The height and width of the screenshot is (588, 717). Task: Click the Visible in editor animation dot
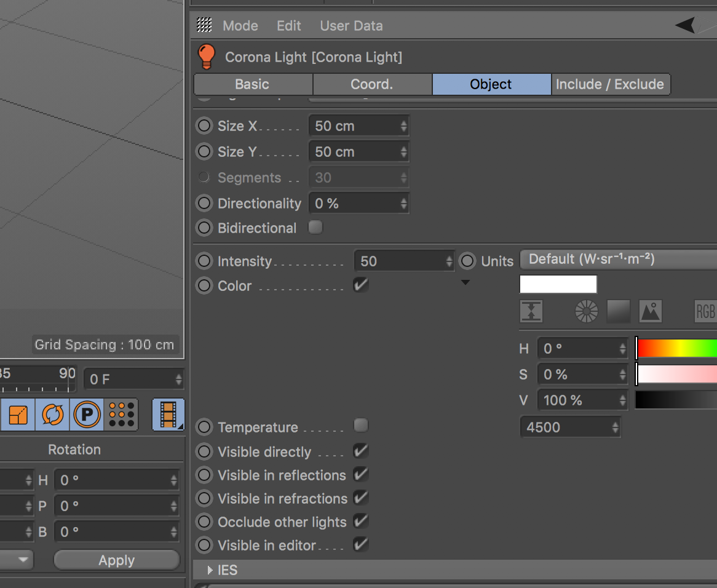coord(204,545)
